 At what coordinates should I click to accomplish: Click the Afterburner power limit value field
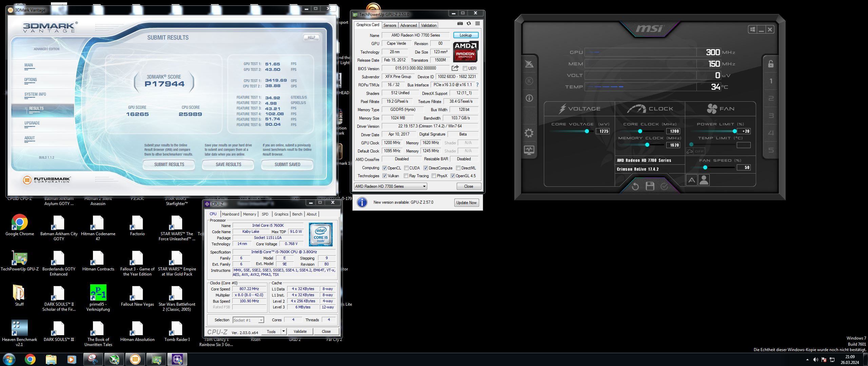coord(744,131)
